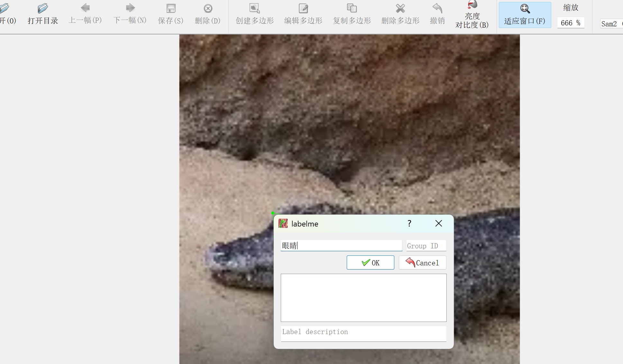Select Create Polygon (创建多边形) tool
This screenshot has width=623, height=364.
click(x=254, y=8)
